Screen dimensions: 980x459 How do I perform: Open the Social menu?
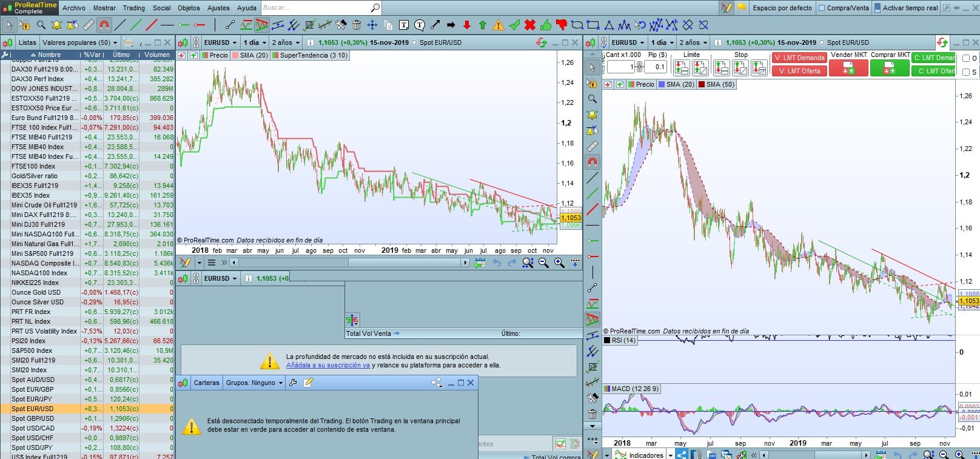[x=162, y=8]
